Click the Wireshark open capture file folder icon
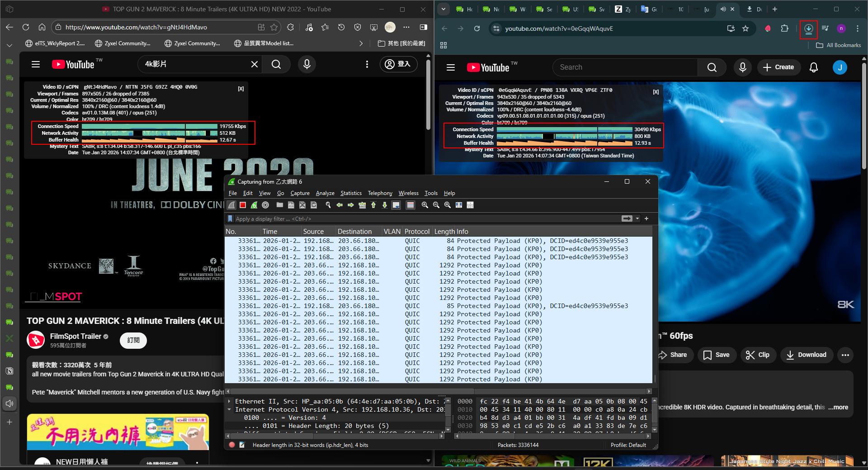This screenshot has width=868, height=470. [x=280, y=205]
